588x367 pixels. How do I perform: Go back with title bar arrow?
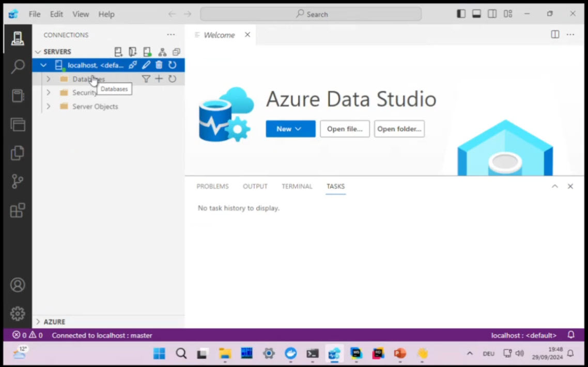pos(172,14)
